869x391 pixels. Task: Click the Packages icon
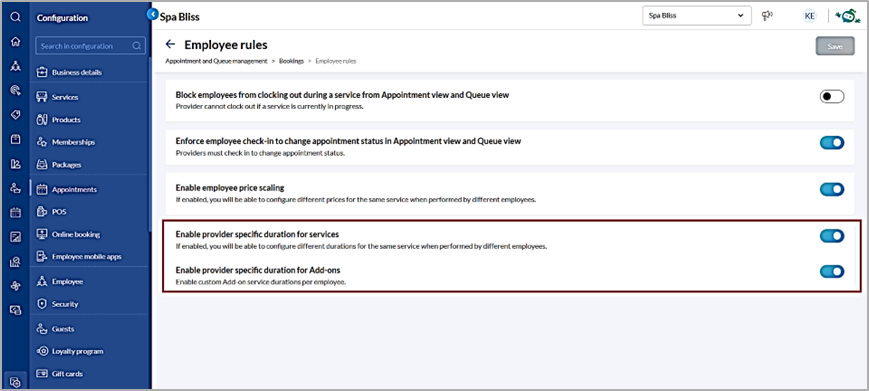click(42, 164)
